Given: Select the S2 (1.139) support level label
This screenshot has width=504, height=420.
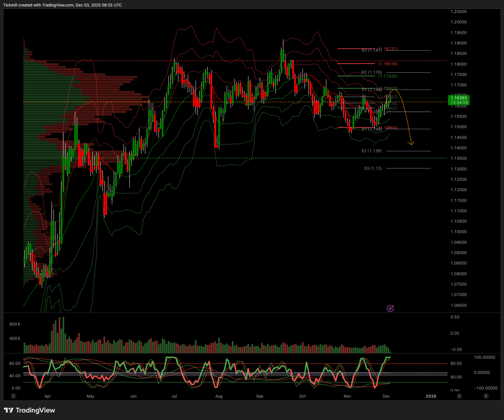Looking at the screenshot, I should point(371,151).
